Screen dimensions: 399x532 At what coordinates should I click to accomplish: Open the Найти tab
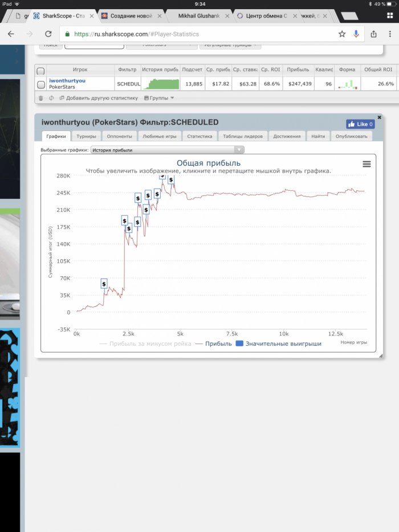tap(318, 136)
